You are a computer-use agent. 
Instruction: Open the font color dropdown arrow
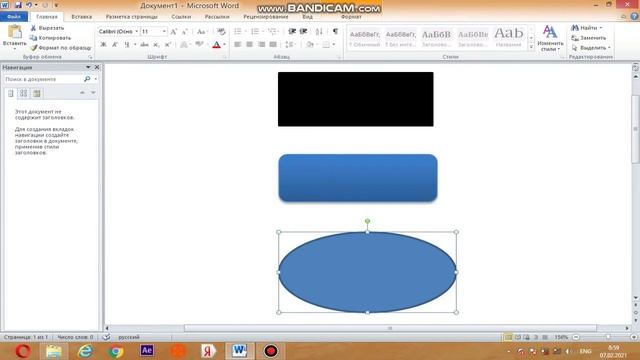[224, 44]
